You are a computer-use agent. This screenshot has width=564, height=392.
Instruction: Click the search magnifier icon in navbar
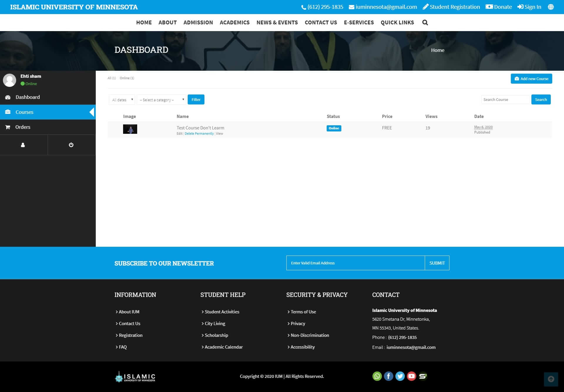click(425, 23)
